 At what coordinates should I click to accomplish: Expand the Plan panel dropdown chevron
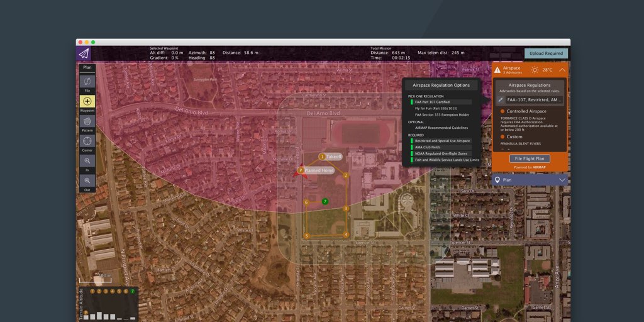(562, 180)
